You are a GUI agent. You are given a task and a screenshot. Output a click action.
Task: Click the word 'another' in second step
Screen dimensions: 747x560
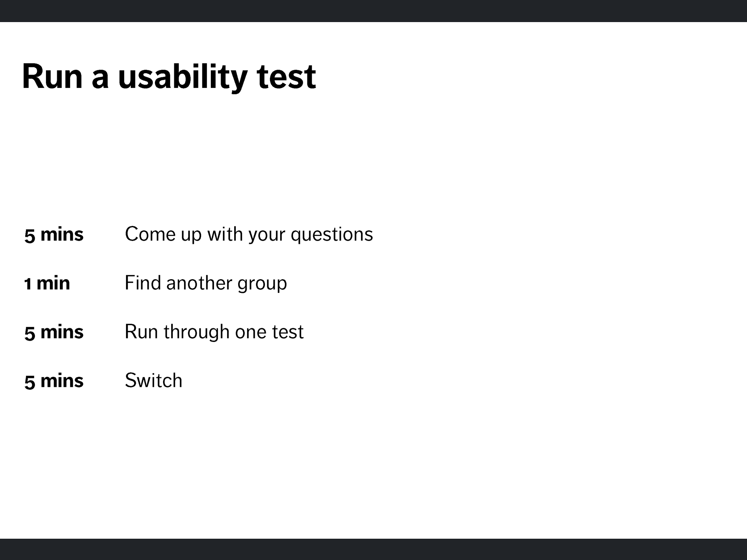tap(199, 283)
